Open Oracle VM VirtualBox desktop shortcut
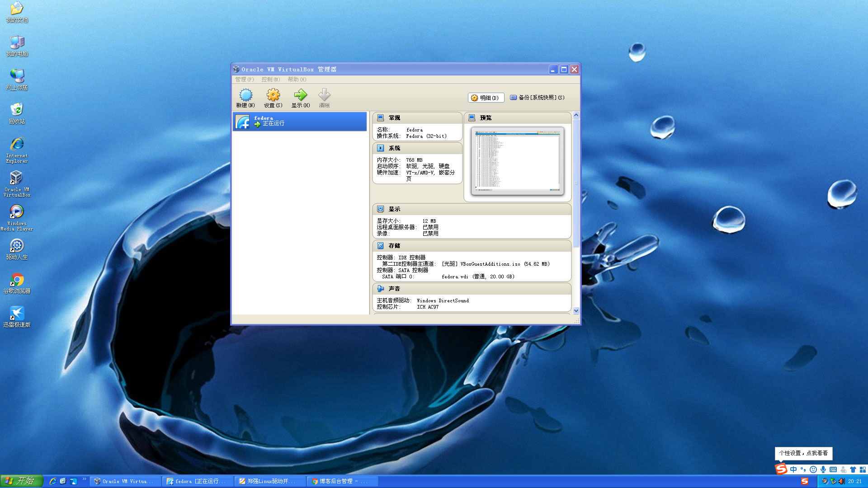868x488 pixels. [17, 184]
